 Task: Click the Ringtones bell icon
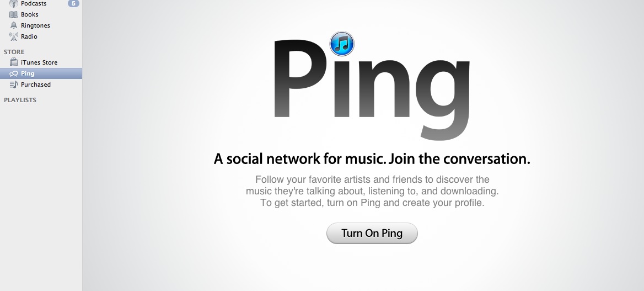[14, 25]
